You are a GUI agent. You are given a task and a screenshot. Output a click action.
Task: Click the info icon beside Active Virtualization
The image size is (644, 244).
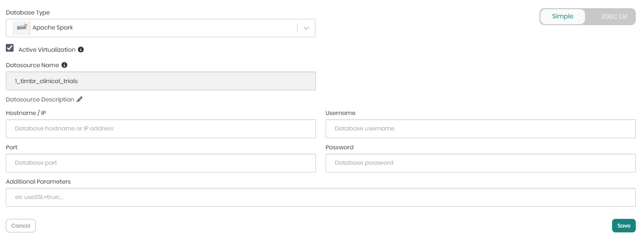[x=81, y=49]
